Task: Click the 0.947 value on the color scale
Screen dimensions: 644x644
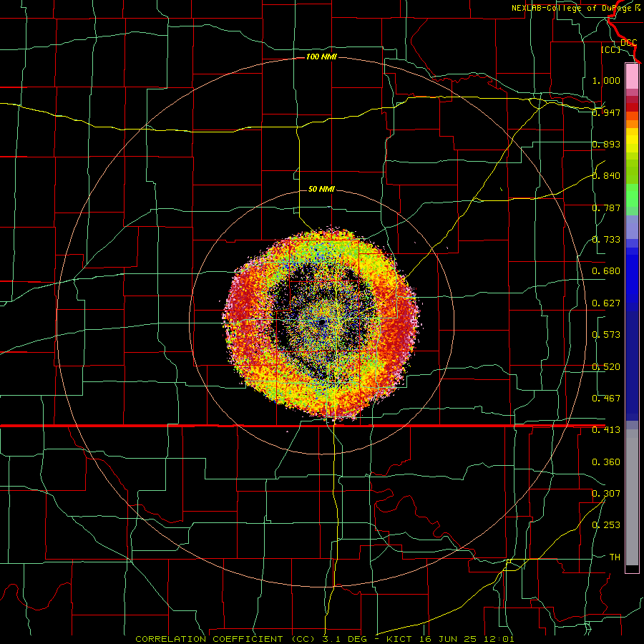Action: coord(606,112)
